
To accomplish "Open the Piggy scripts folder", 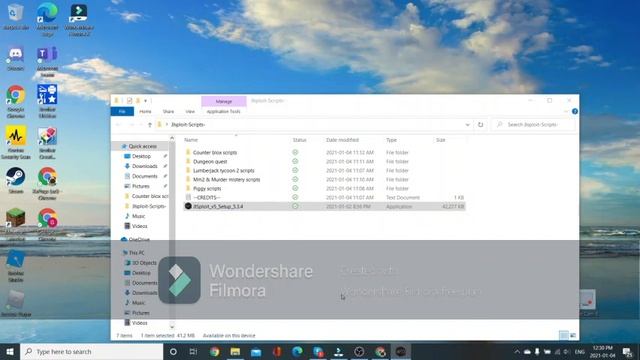I will (207, 189).
